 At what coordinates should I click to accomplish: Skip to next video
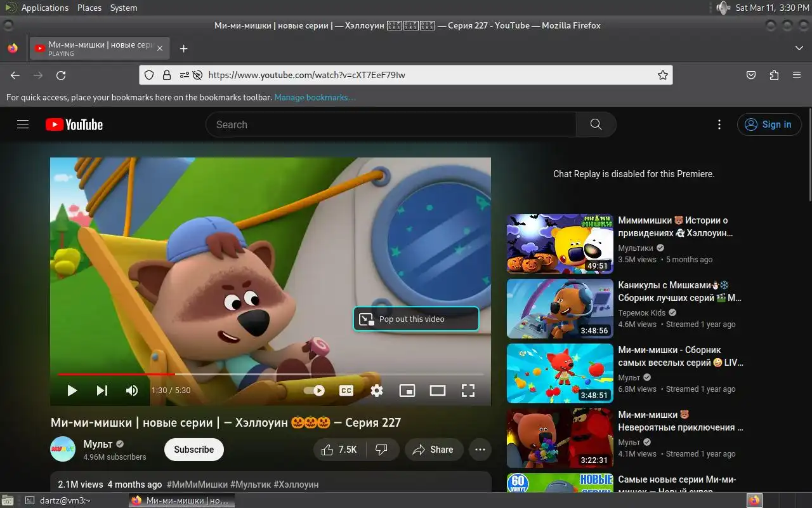(101, 391)
